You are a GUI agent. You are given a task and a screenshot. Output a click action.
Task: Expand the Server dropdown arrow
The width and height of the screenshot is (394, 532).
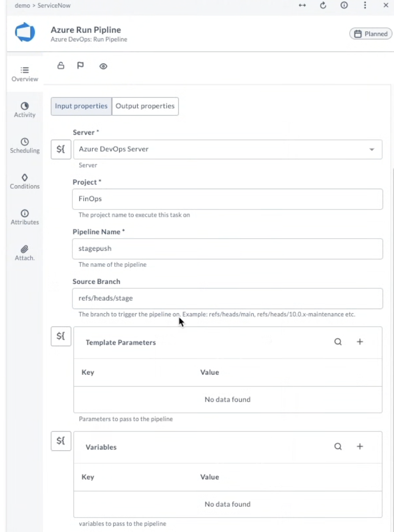(x=372, y=149)
